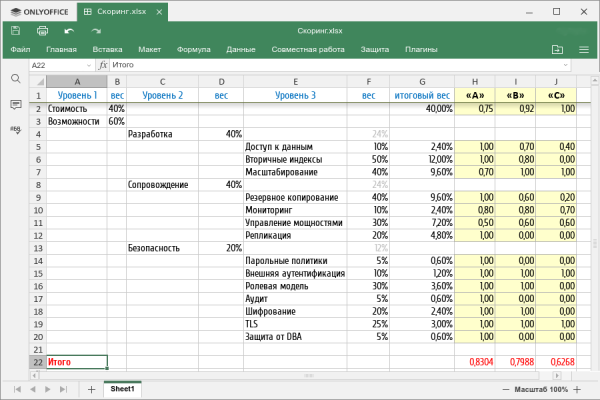
Task: Open the Search panel in left sidebar
Action: (x=16, y=78)
